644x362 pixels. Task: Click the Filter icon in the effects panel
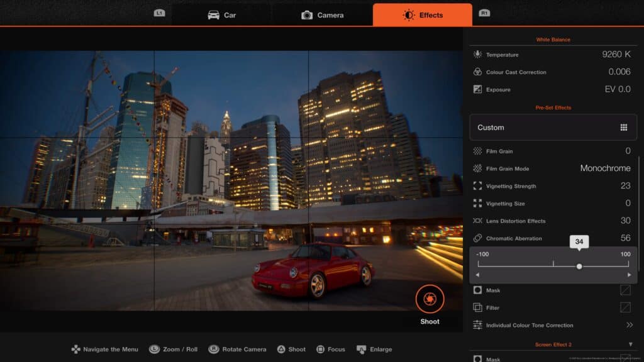point(476,307)
